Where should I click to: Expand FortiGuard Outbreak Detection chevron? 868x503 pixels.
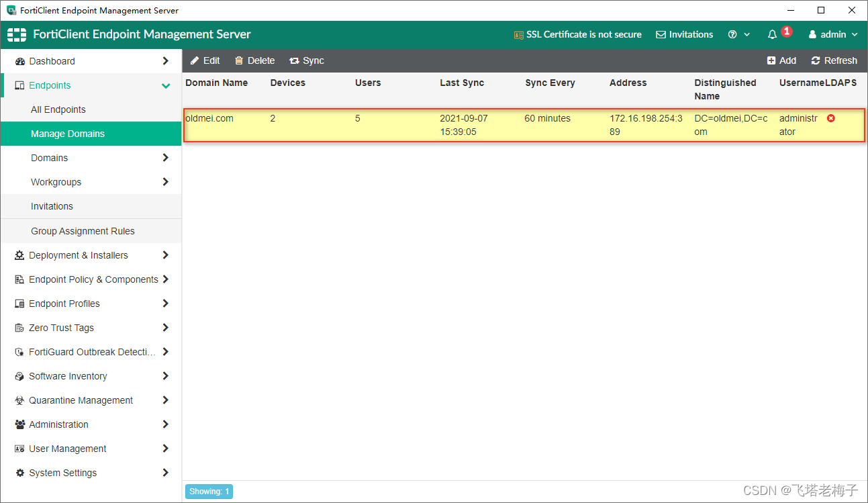(x=165, y=352)
